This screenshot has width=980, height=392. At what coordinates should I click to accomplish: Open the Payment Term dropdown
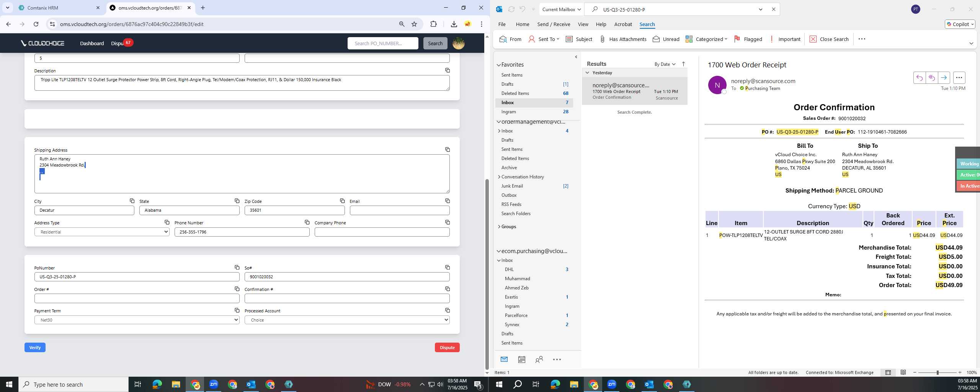click(x=137, y=320)
